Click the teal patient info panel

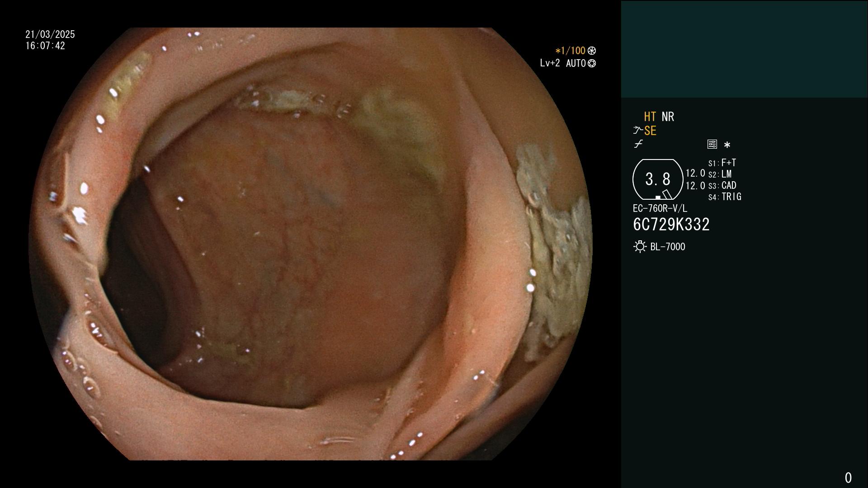pos(744,49)
